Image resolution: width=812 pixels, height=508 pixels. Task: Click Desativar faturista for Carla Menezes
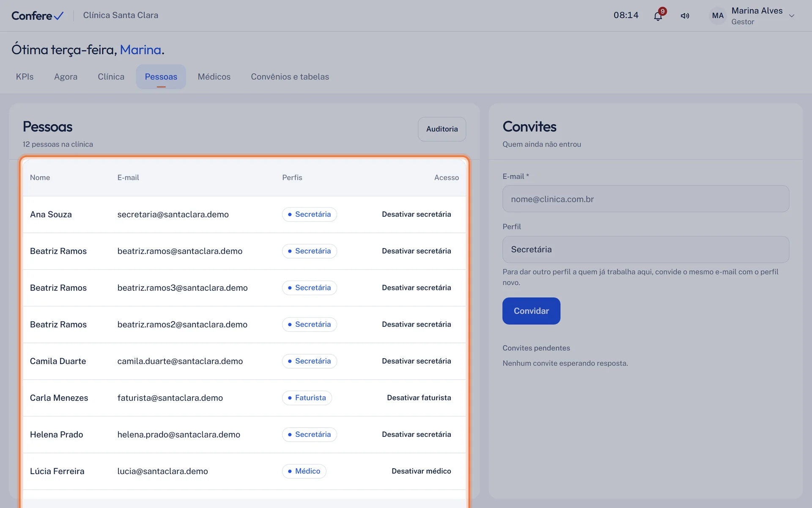click(x=419, y=398)
